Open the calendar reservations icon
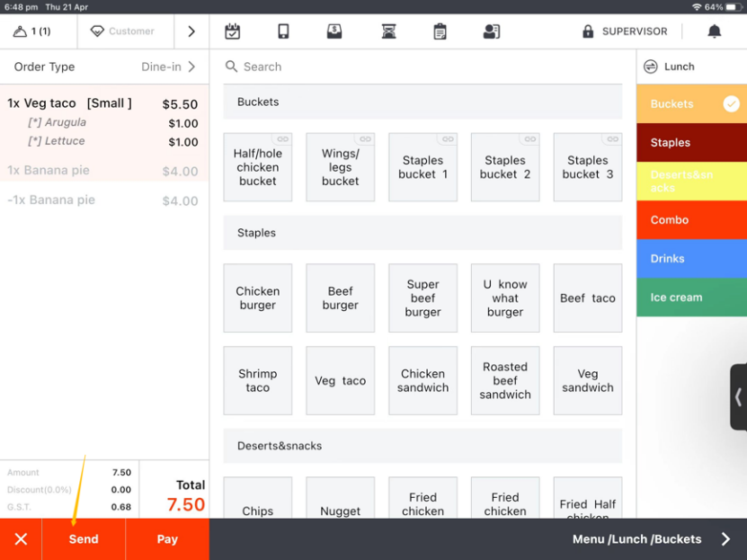 [233, 31]
